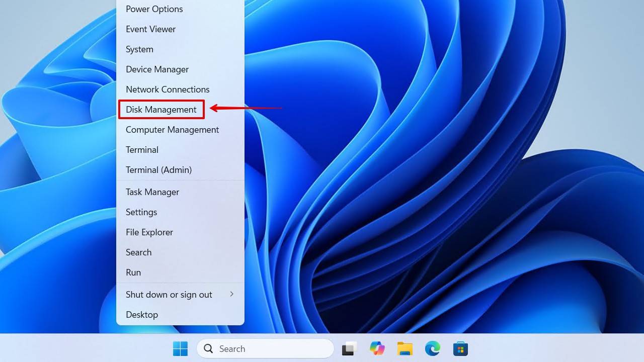Launch Microsoft Edge from the taskbar

432,348
